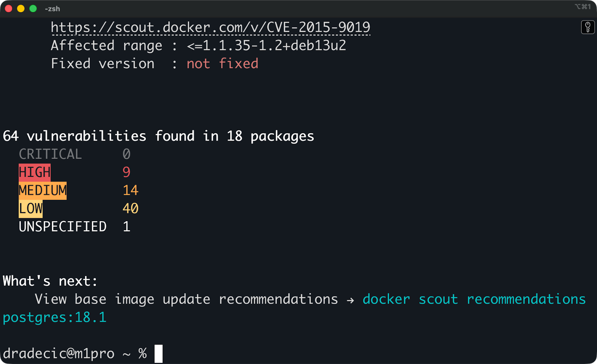Click the highlighted HIGH severity label
This screenshot has width=597, height=364.
(34, 172)
